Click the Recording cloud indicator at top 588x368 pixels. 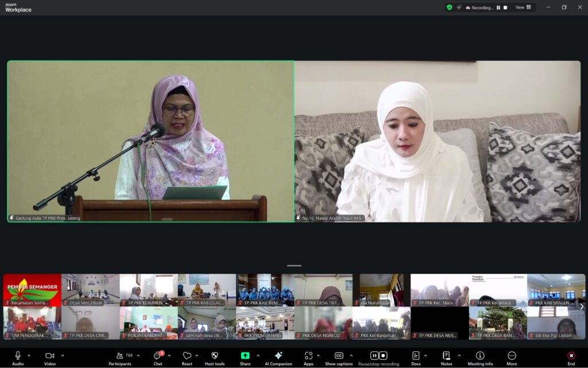coord(479,7)
